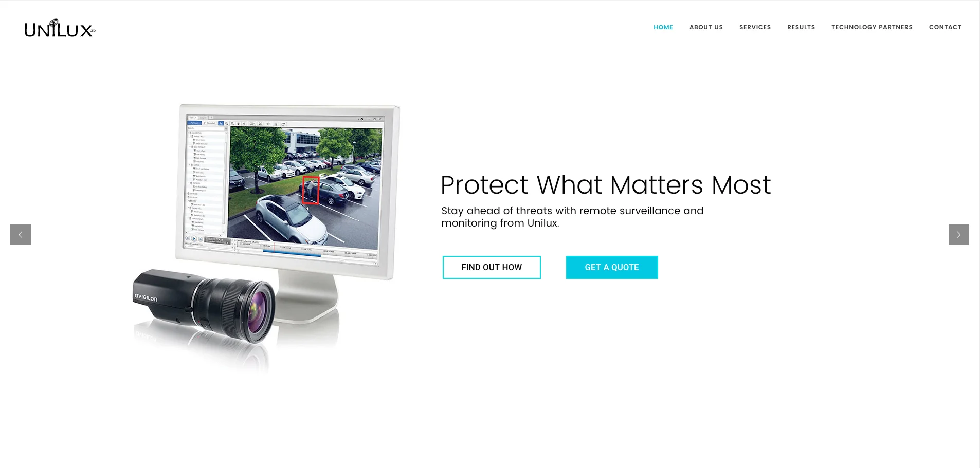Click the zoom magnifier icon in monitor toolbar
Image resolution: width=980 pixels, height=468 pixels.
tap(227, 123)
